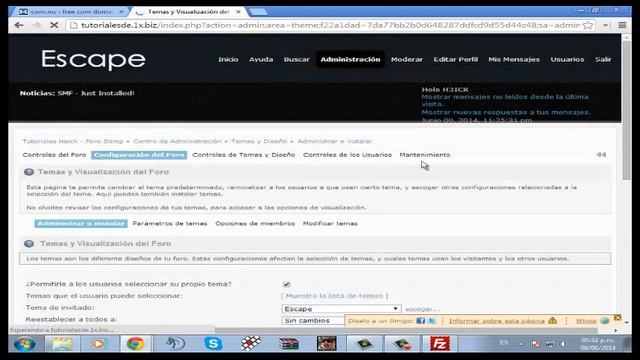
Task: Share on Facebook from the bottom bar
Action: click(x=421, y=321)
